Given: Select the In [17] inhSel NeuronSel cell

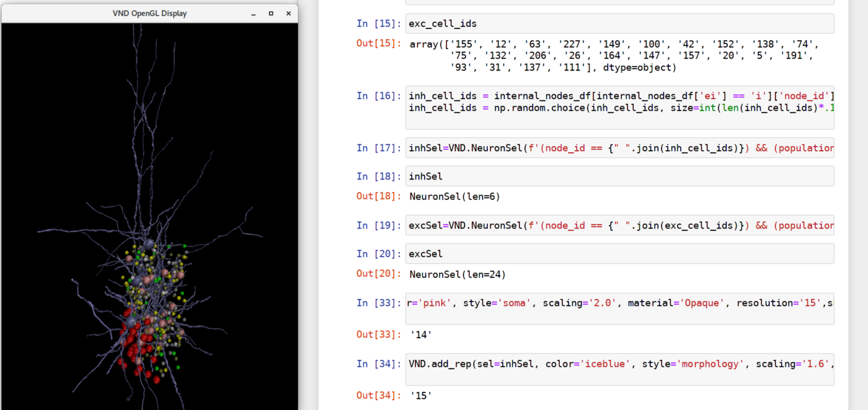Looking at the screenshot, I should [x=620, y=148].
